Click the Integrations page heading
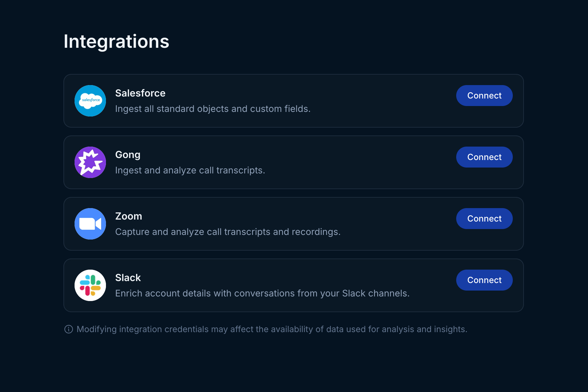The image size is (588, 392). (x=116, y=42)
